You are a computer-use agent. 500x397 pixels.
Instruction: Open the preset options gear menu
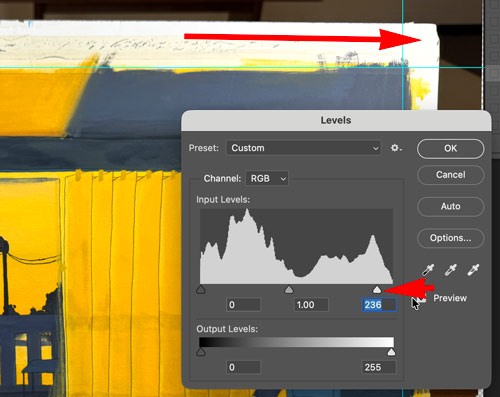pos(396,148)
